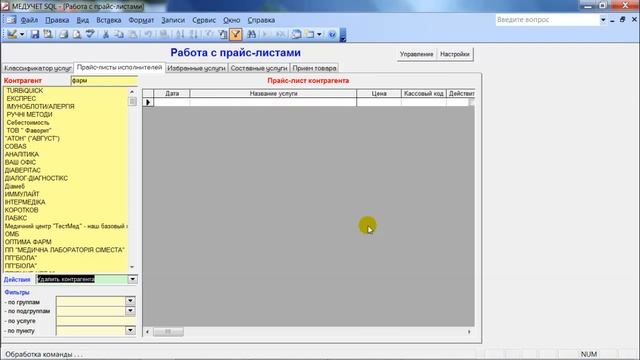Open the New Object dropdown arrow

[x=319, y=35]
